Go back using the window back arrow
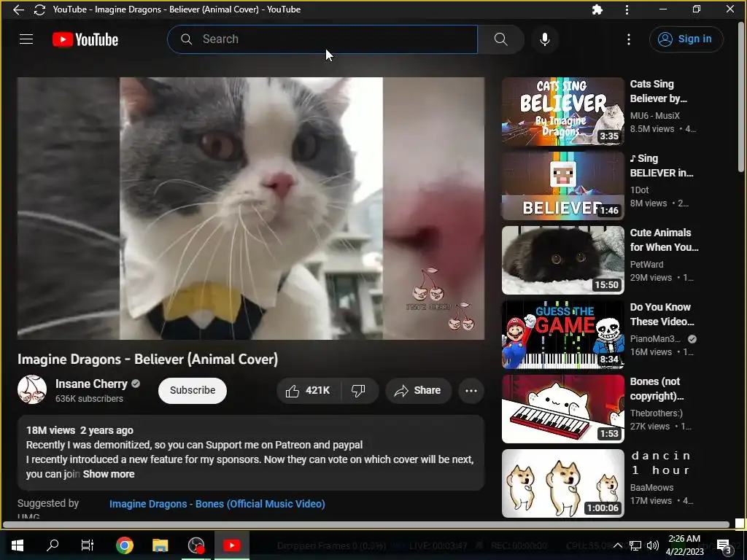Image resolution: width=747 pixels, height=560 pixels. point(18,9)
